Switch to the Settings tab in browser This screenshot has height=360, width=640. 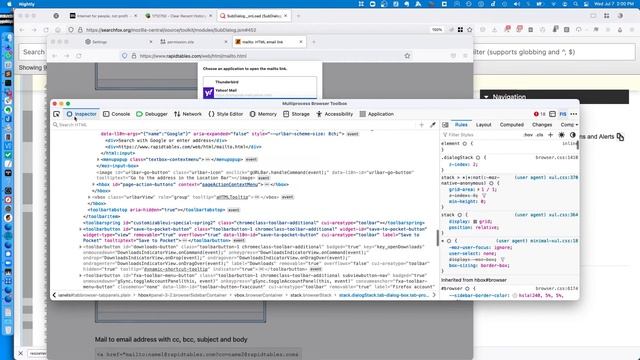coord(118,42)
